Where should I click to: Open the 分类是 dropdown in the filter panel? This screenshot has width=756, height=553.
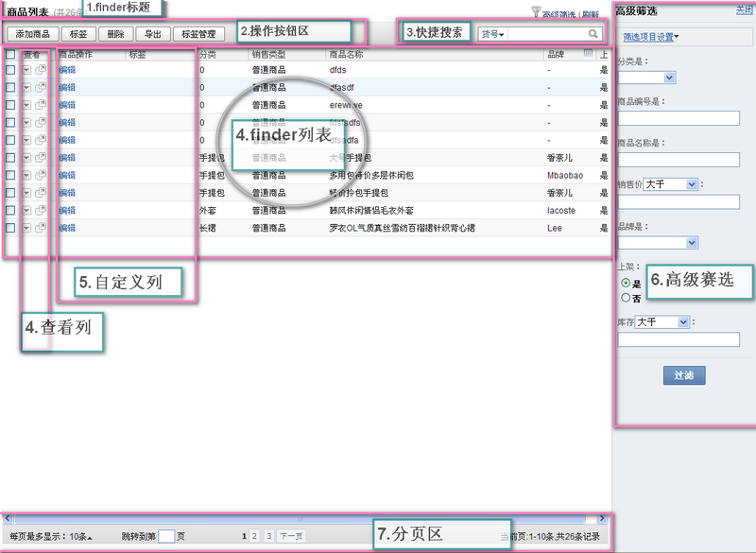pos(670,78)
